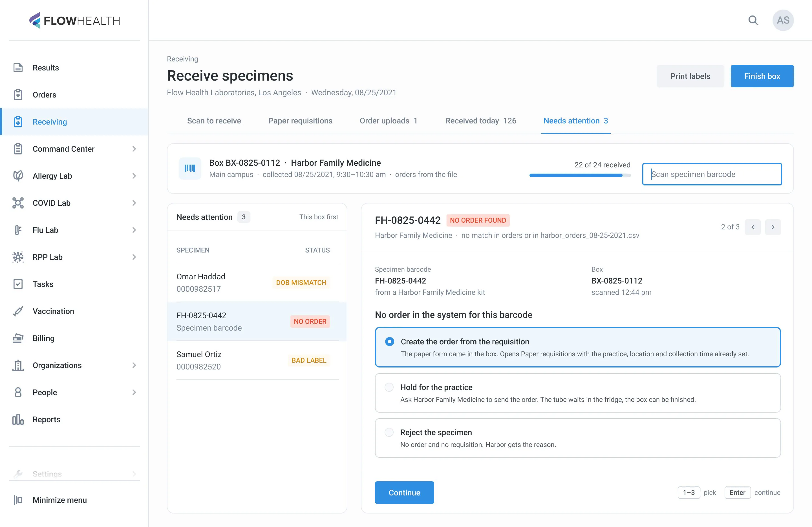Go to previous attention item arrow

click(x=753, y=227)
